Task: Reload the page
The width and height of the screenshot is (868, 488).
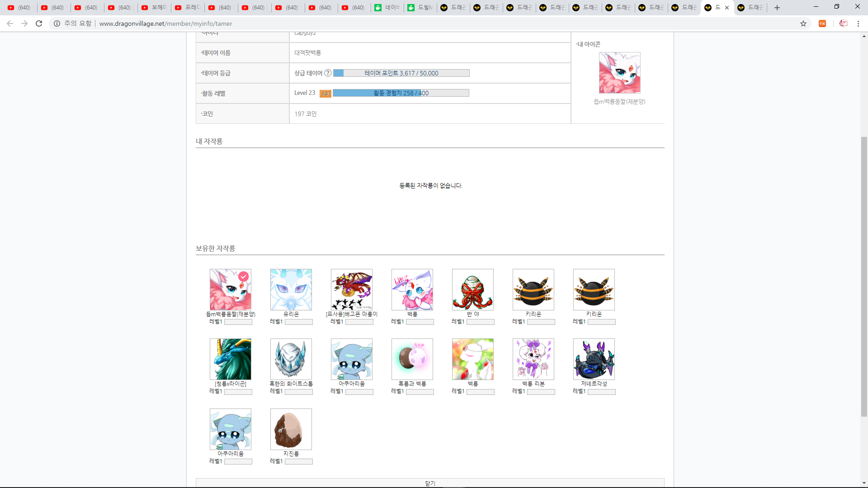Action: [39, 23]
